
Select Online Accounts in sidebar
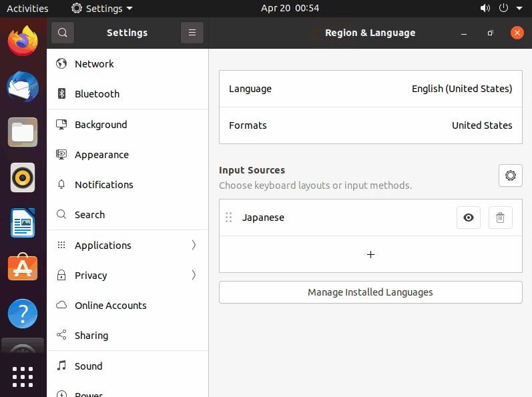[x=127, y=306]
